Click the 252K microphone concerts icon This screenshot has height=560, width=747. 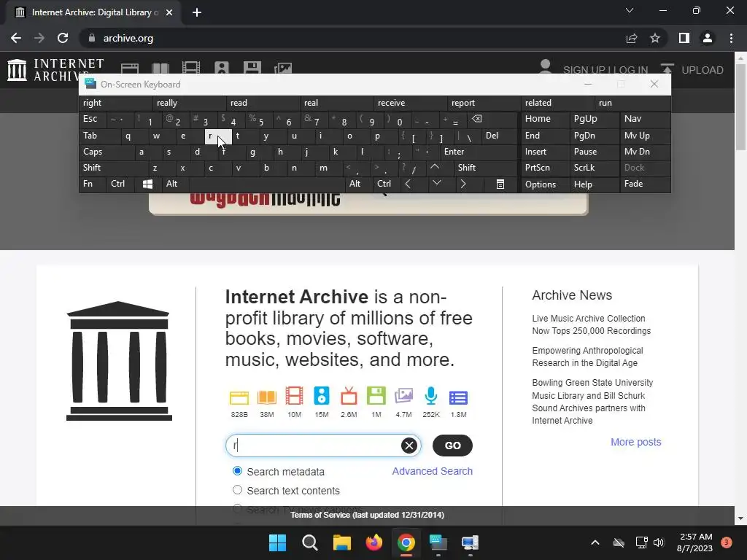point(431,396)
